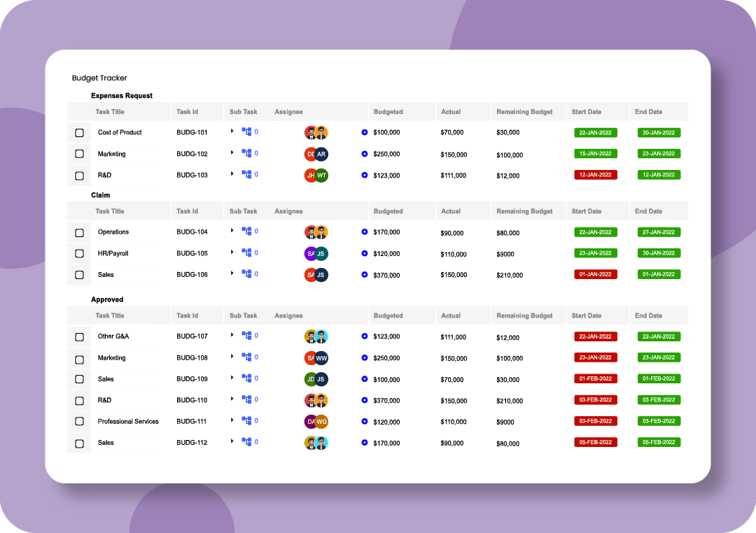The width and height of the screenshot is (756, 533).
Task: Open subtask tree icon for BUDG-109
Action: (x=246, y=378)
